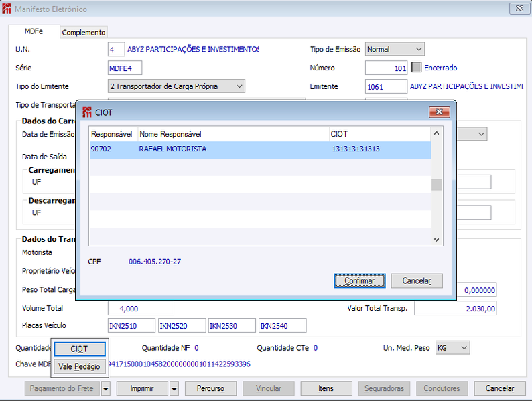Confirm the CIOT selection
The image size is (532, 401).
360,280
